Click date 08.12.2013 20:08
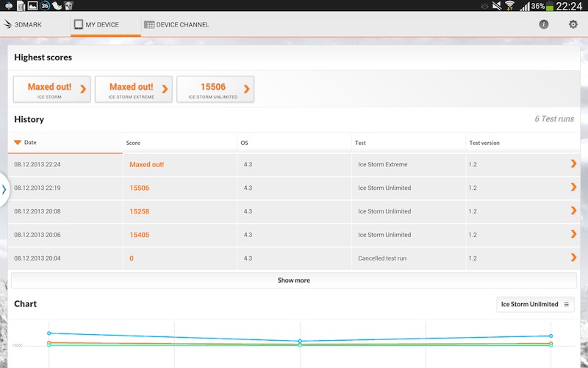Image resolution: width=588 pixels, height=368 pixels. pos(37,211)
